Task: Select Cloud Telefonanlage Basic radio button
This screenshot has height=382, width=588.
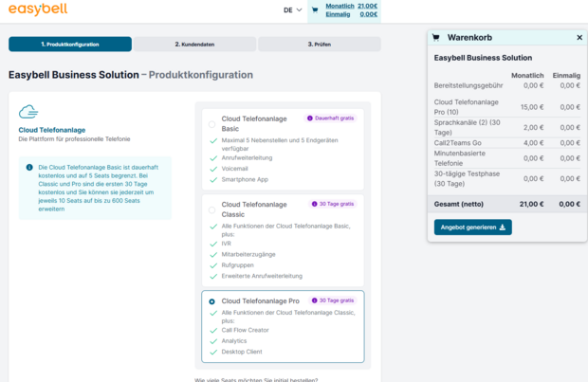Action: click(x=211, y=124)
